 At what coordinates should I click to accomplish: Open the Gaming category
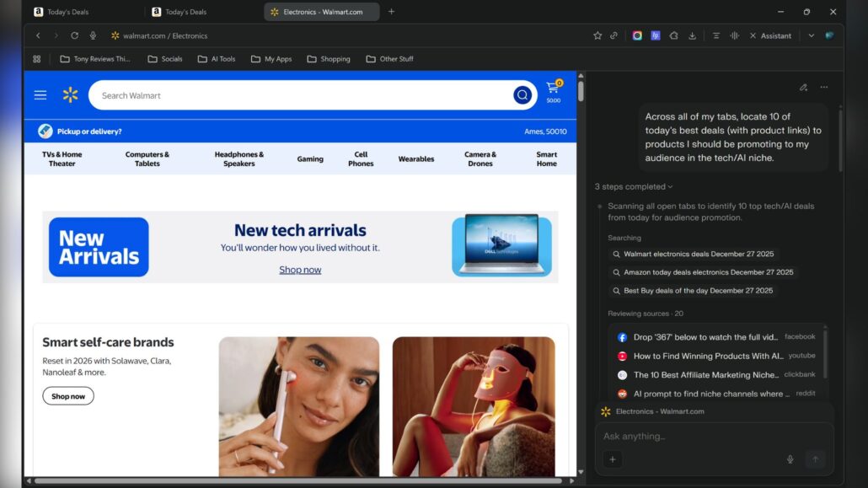(x=310, y=159)
